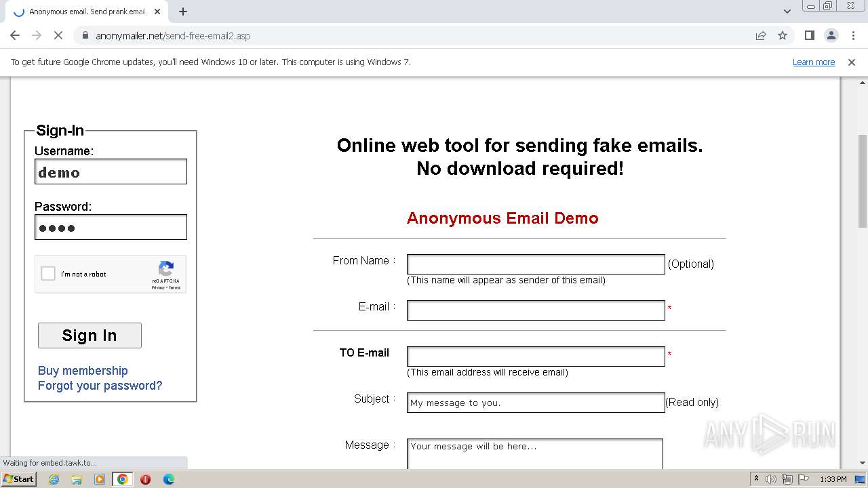Click the TO E-mail input field
The width and height of the screenshot is (868, 488).
coord(536,357)
